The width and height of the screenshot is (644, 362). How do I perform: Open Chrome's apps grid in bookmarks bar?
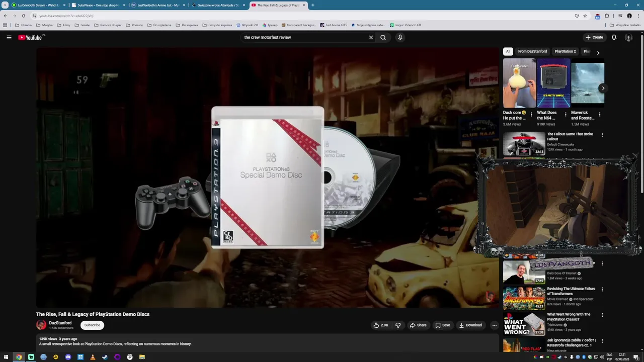(x=5, y=25)
